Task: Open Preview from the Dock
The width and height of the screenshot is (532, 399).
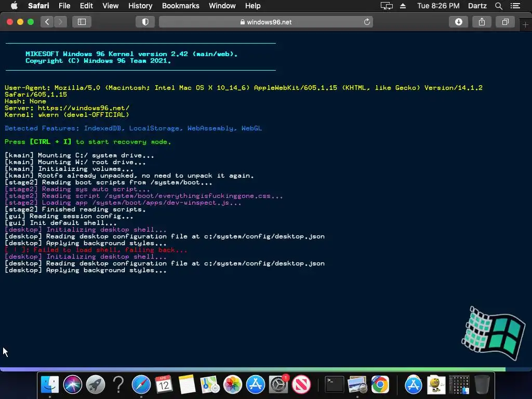Action: pos(357,384)
